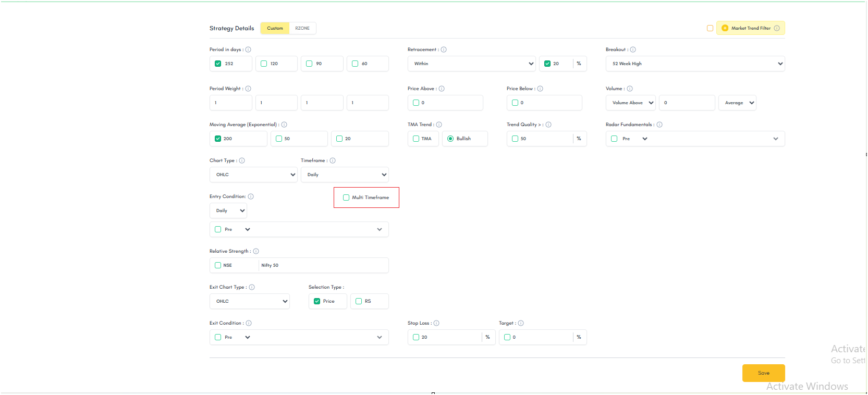Save the strategy details
The image size is (868, 395).
[763, 373]
